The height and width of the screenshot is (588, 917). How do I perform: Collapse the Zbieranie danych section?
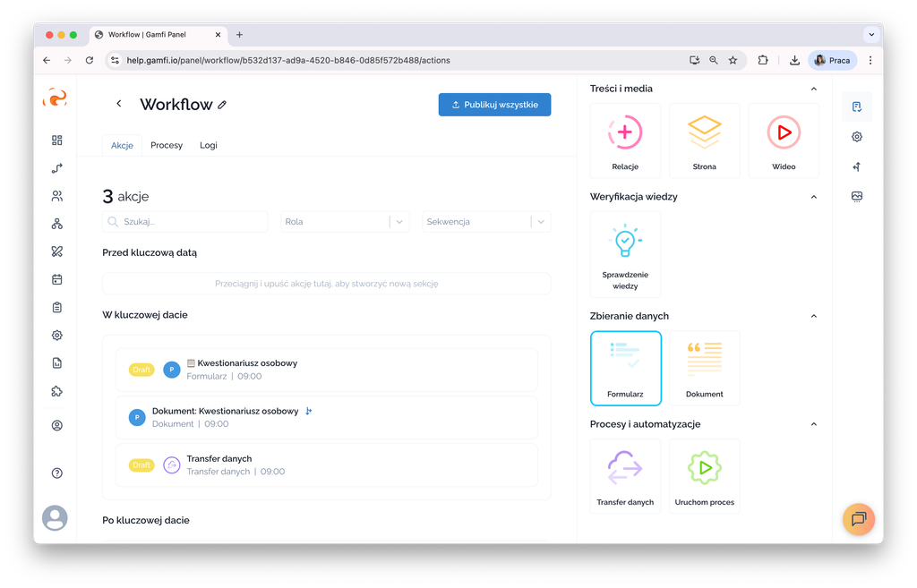click(813, 316)
